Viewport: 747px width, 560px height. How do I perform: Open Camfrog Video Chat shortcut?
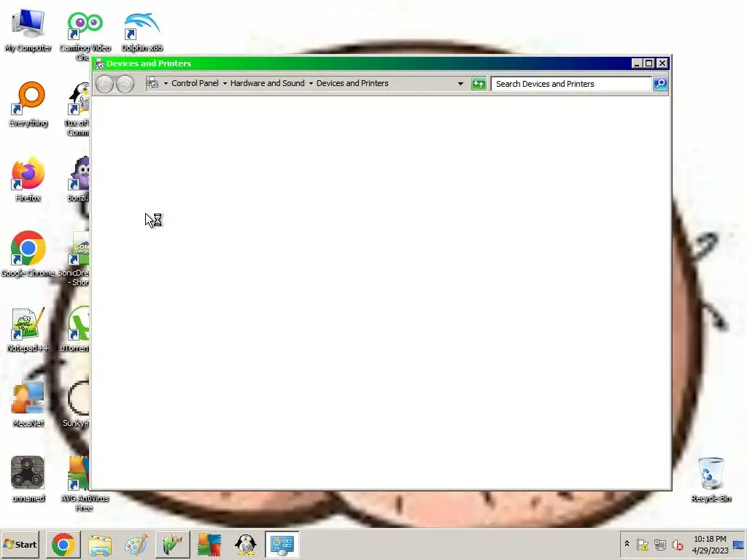point(85,35)
